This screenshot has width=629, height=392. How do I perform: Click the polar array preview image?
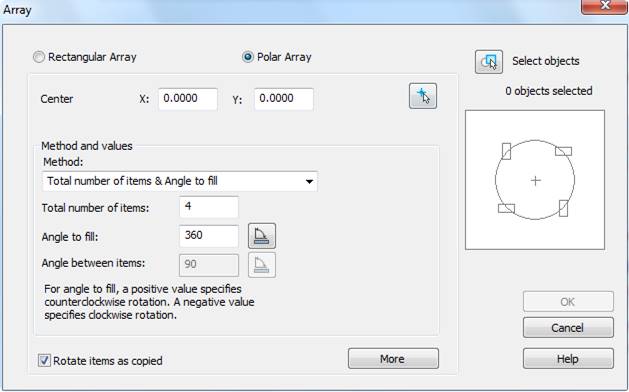(535, 180)
